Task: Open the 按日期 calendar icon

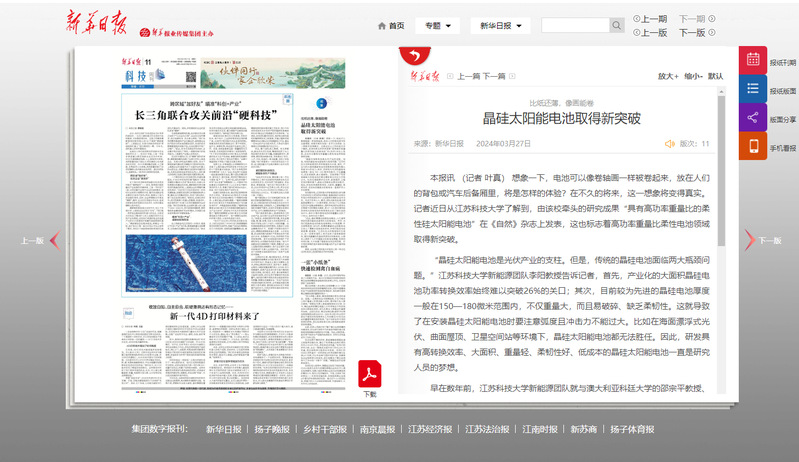Action: (753, 60)
